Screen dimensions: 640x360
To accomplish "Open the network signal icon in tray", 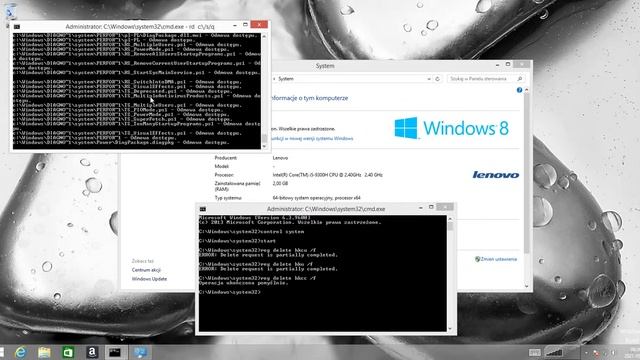I will 554,352.
